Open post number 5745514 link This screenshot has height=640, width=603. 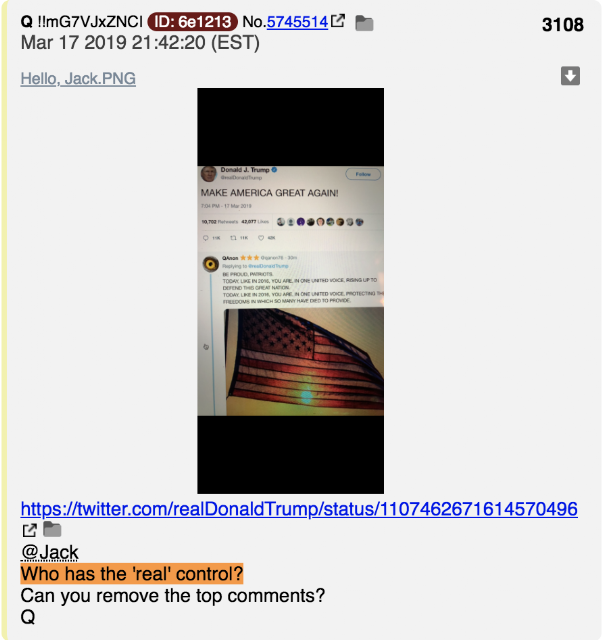(297, 22)
